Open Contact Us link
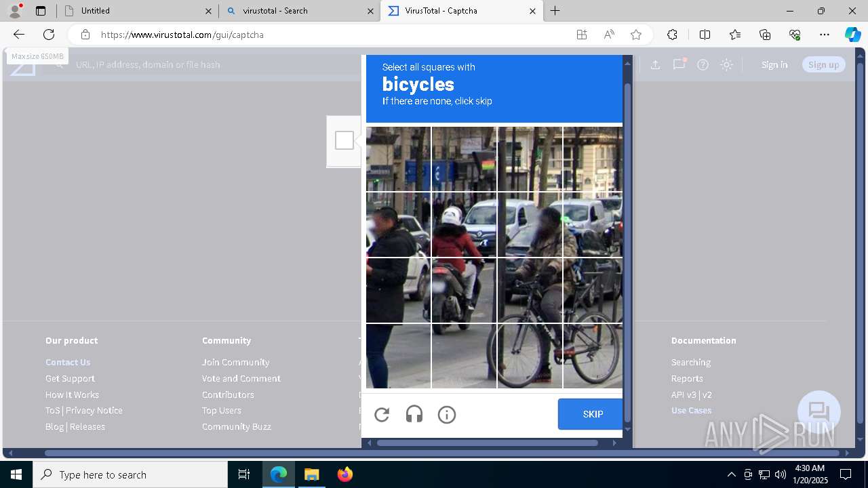The image size is (868, 488). click(68, 362)
